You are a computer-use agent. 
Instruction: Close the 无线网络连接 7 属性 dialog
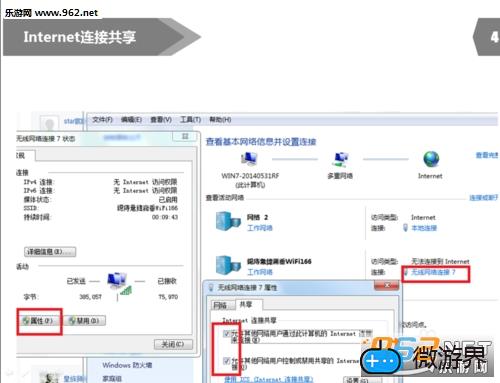click(387, 285)
